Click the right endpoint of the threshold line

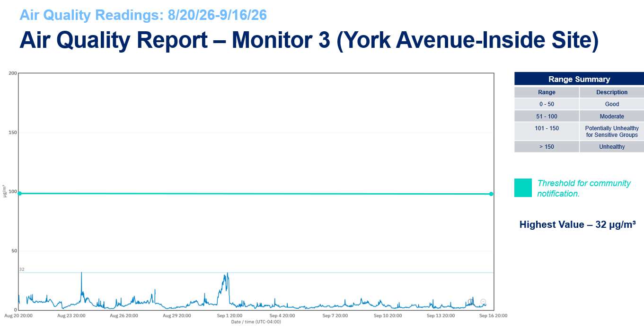(x=491, y=194)
